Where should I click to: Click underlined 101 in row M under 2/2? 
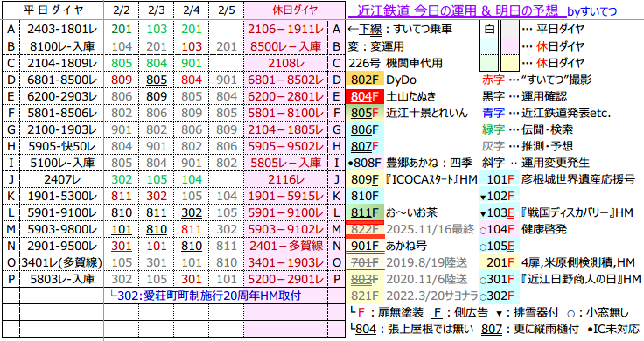coord(122,229)
